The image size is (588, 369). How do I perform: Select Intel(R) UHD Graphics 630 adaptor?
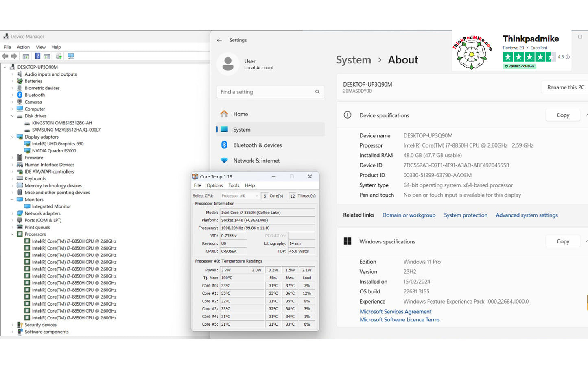click(x=58, y=143)
